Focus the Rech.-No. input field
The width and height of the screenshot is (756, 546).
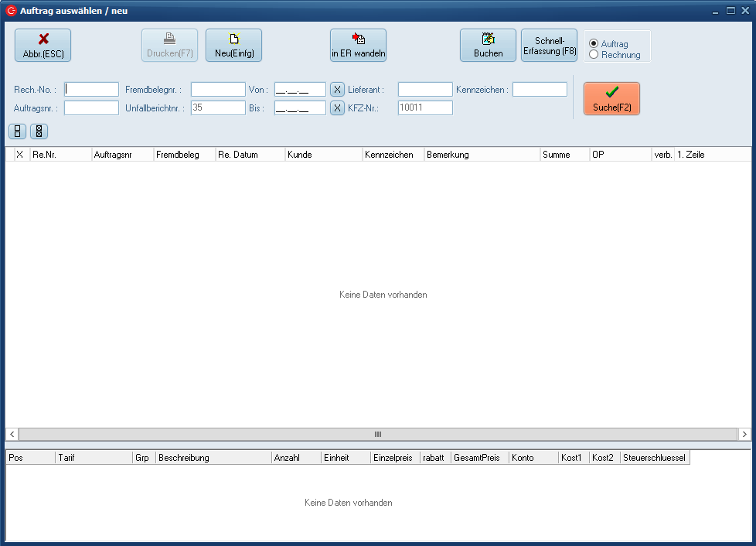tap(91, 90)
